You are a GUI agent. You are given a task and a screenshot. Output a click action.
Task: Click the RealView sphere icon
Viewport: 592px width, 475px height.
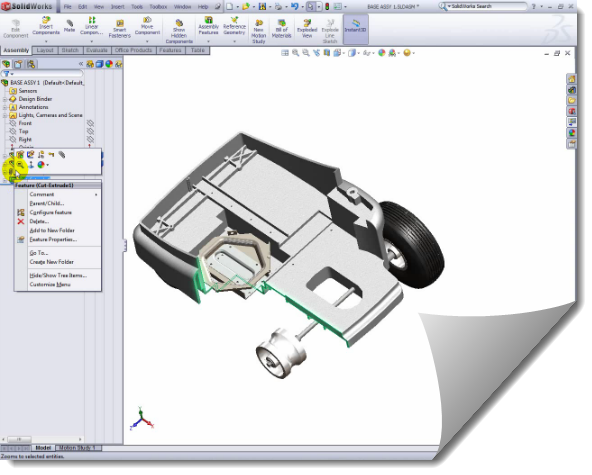[407, 53]
